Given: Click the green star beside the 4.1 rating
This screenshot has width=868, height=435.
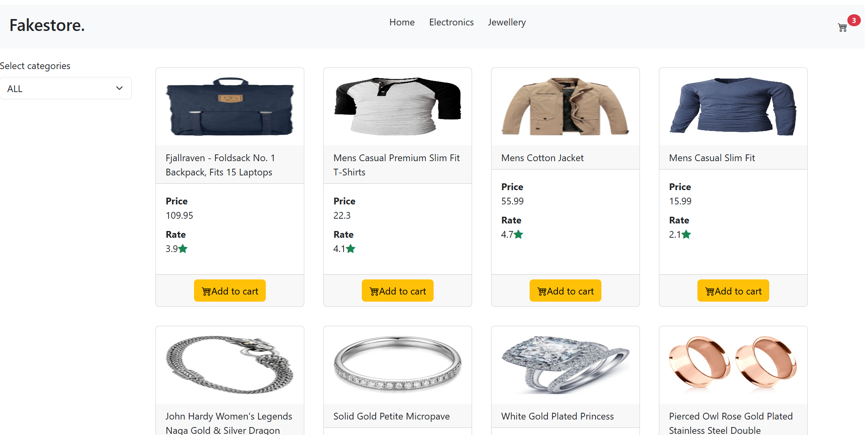Looking at the screenshot, I should (x=351, y=249).
